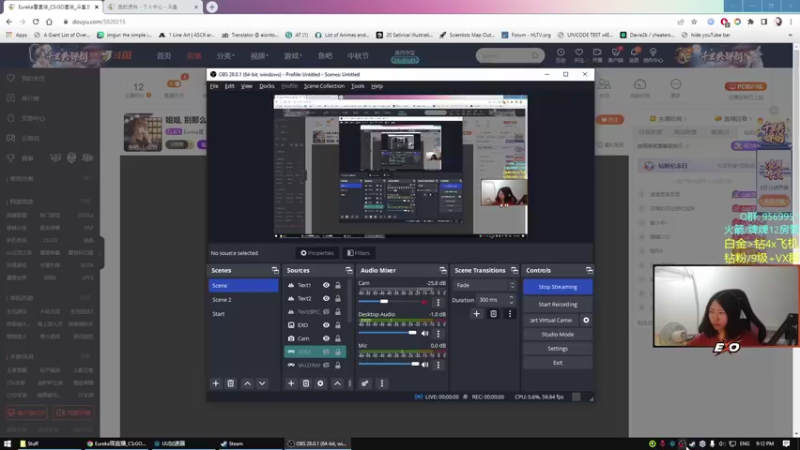Undock the Scenes panel
Screen dimensions: 800x450
click(x=275, y=270)
